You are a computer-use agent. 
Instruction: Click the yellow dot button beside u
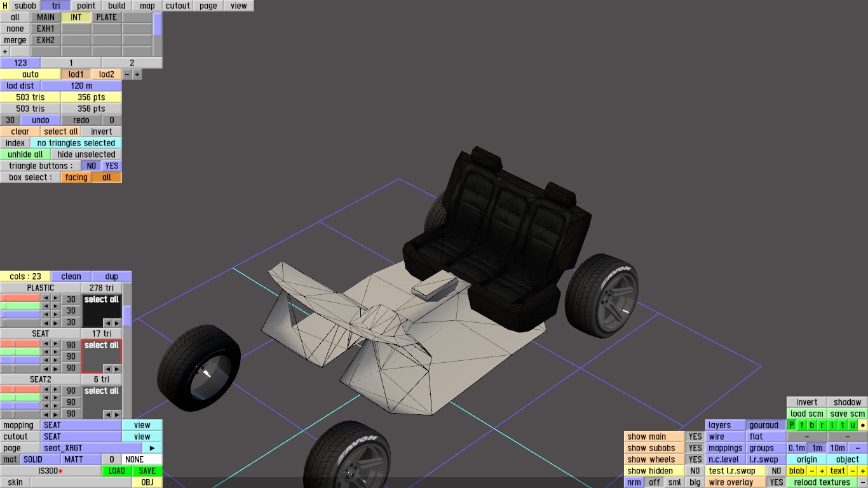coord(863,425)
